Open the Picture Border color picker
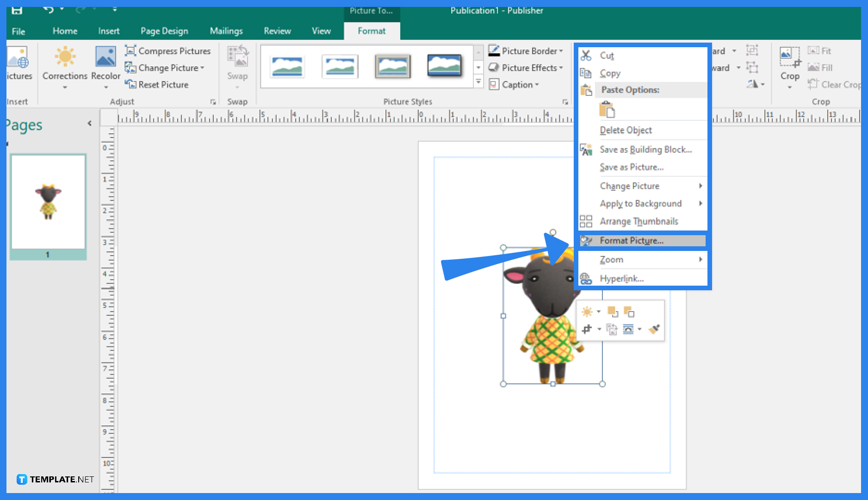 [527, 51]
